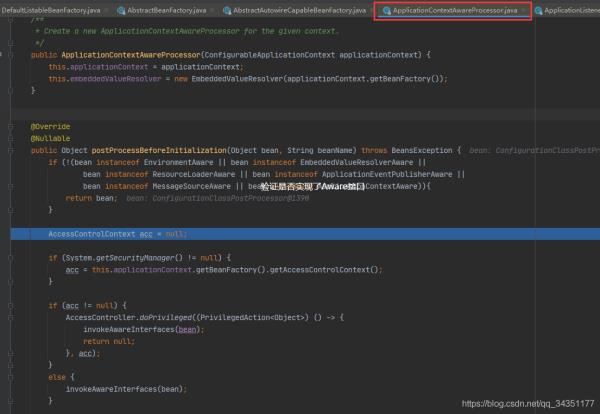600x414 pixels.
Task: Click the EmbeddedValueResolver constructor call
Action: point(237,79)
